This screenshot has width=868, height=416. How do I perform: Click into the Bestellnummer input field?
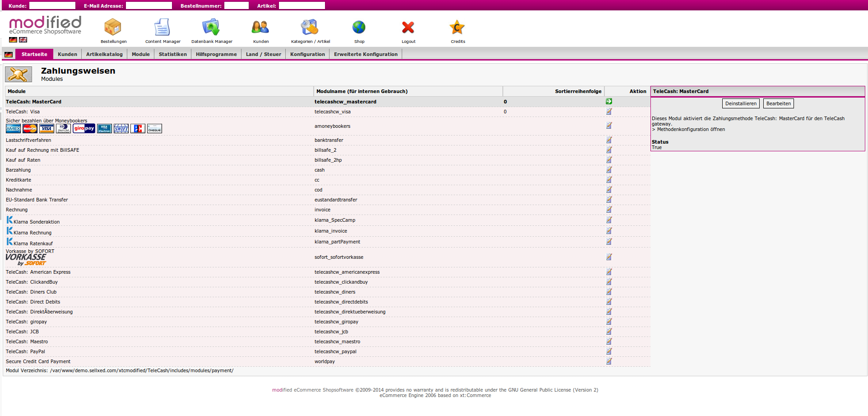click(x=237, y=5)
